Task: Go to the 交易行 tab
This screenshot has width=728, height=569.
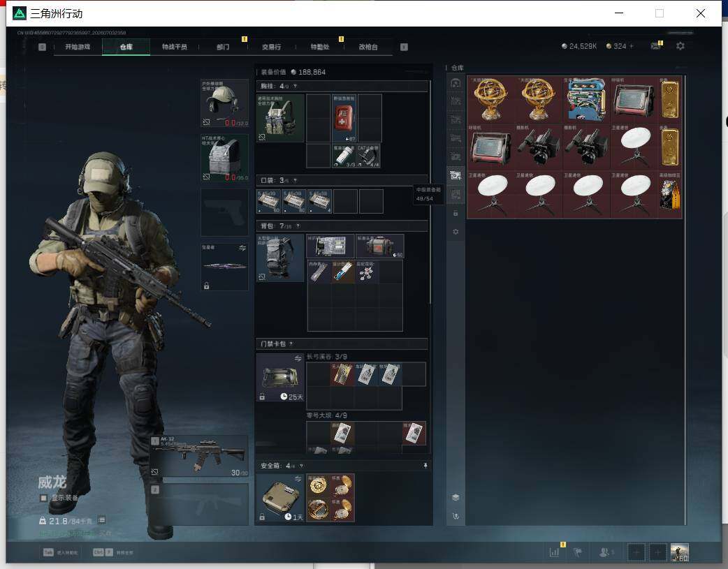Action: tap(271, 47)
